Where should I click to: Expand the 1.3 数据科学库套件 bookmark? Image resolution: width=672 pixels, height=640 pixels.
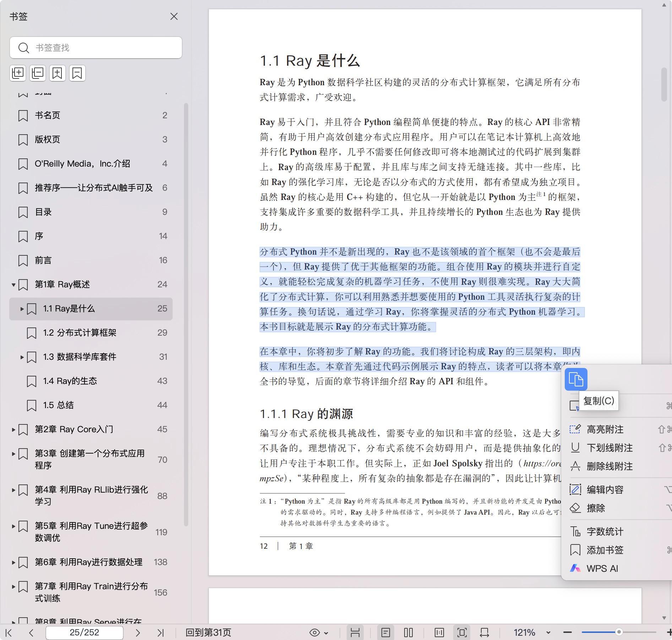coord(22,357)
